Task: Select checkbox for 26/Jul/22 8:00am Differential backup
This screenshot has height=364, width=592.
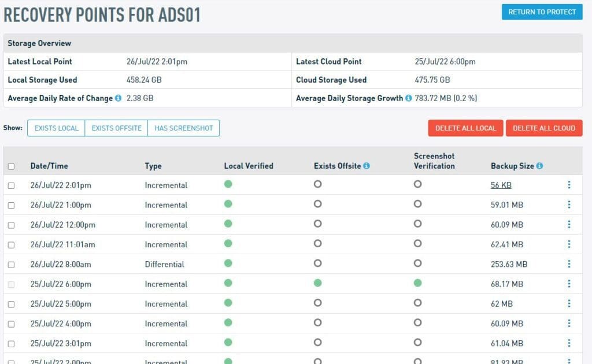Action: [x=12, y=265]
